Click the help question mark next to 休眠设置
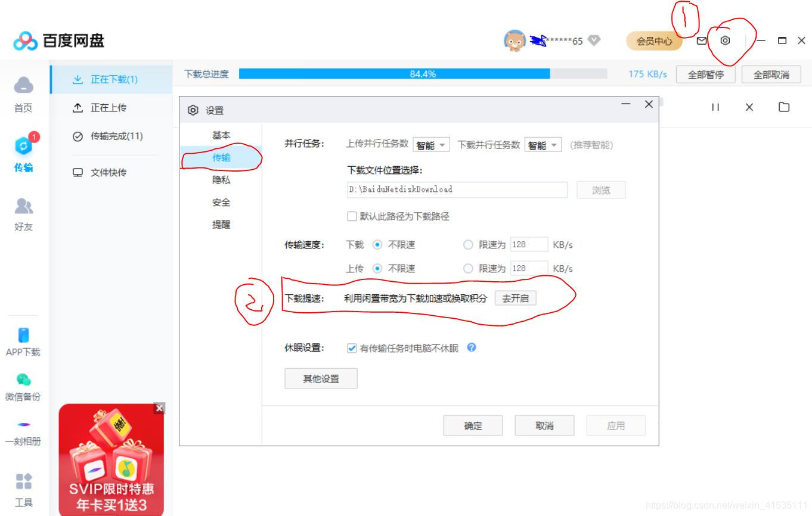The height and width of the screenshot is (516, 812). (x=472, y=347)
